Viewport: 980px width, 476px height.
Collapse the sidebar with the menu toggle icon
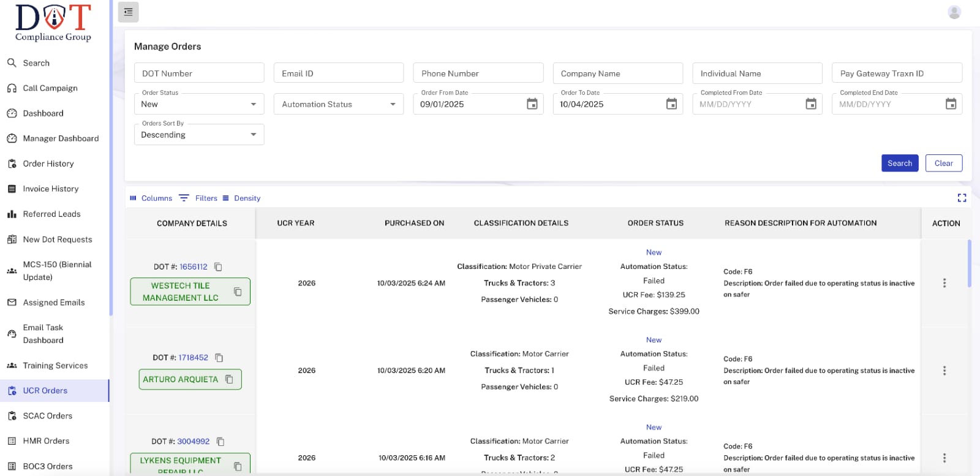click(x=128, y=12)
